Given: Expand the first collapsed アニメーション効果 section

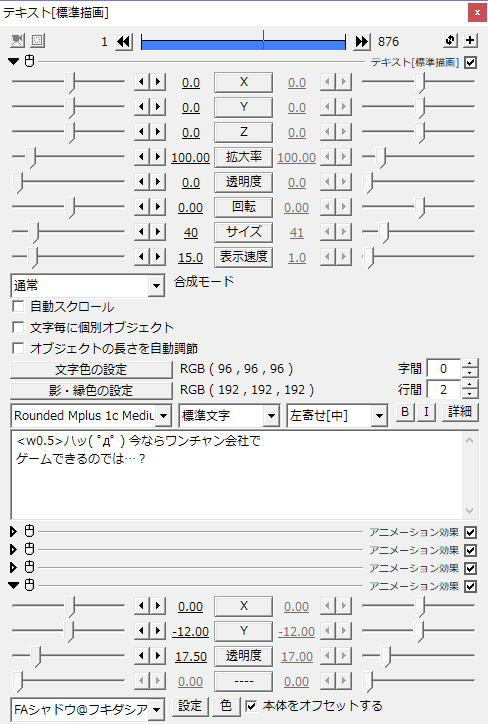Looking at the screenshot, I should 13,531.
